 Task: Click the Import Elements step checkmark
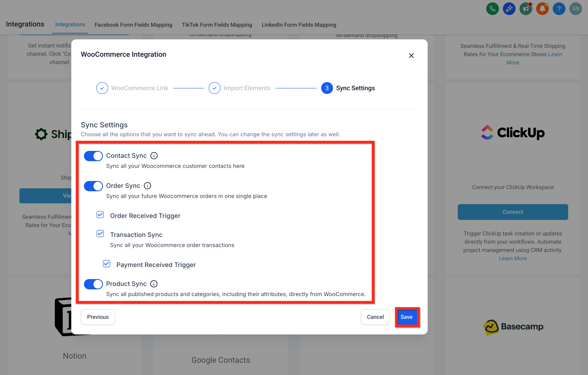(x=214, y=88)
